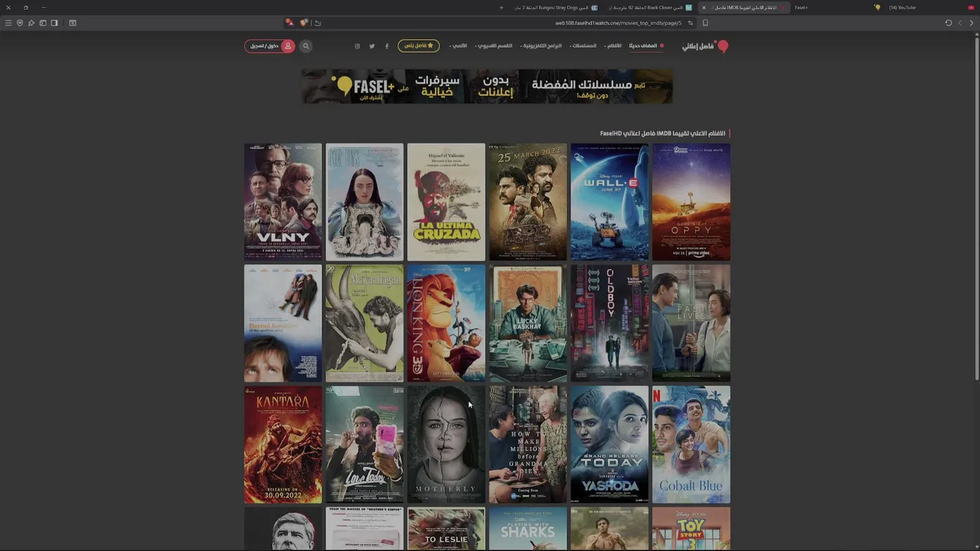Open the VLNY movie poster
The width and height of the screenshot is (980, 551).
(x=283, y=202)
